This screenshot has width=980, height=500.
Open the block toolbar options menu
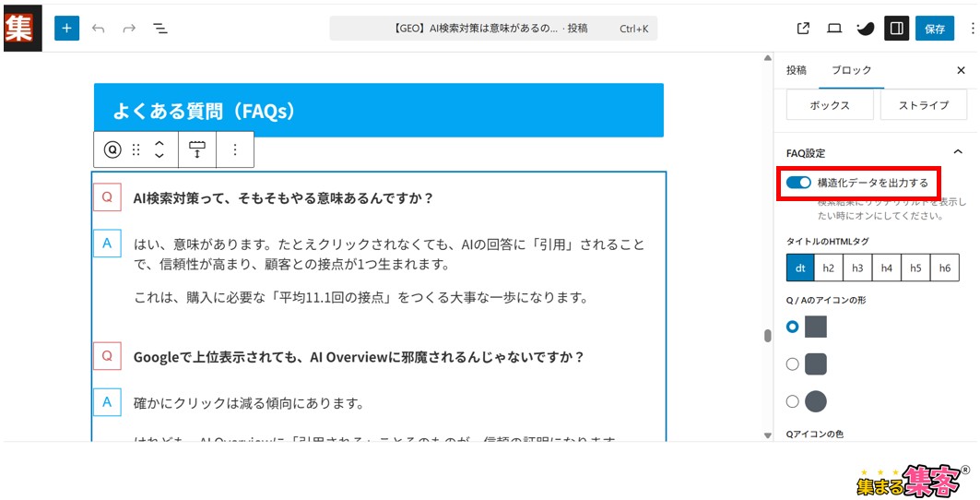235,149
